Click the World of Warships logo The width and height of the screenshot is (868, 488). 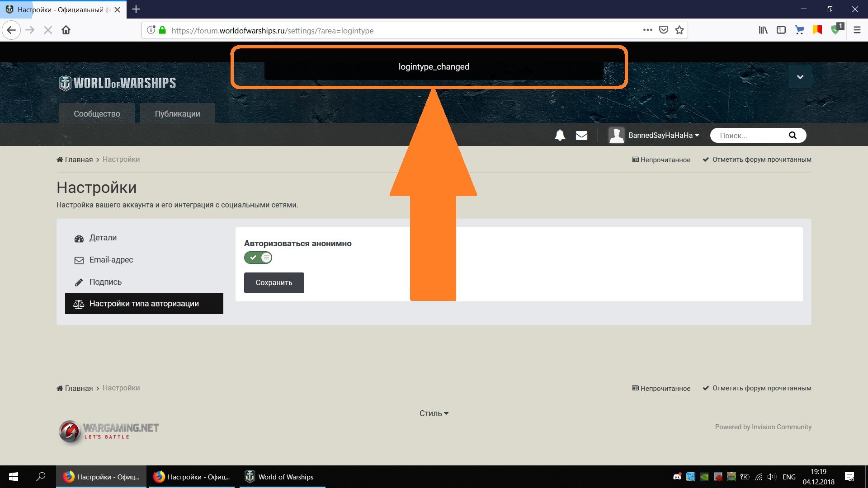(118, 83)
